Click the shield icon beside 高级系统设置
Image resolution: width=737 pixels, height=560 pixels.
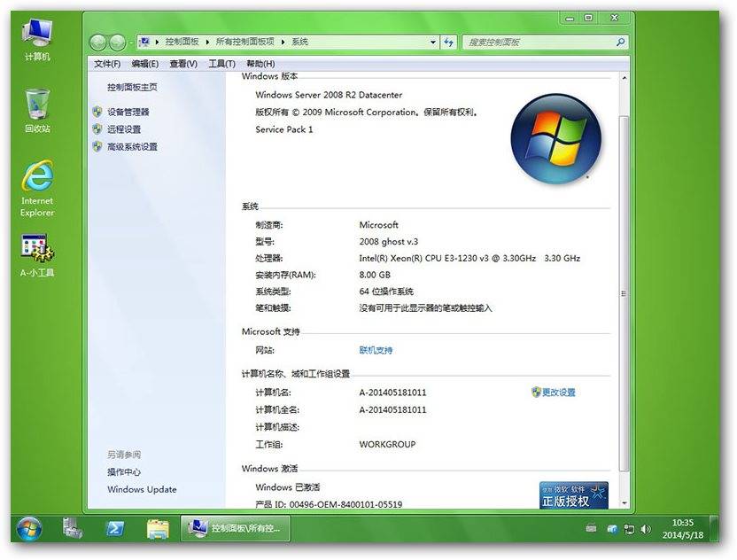(x=97, y=147)
